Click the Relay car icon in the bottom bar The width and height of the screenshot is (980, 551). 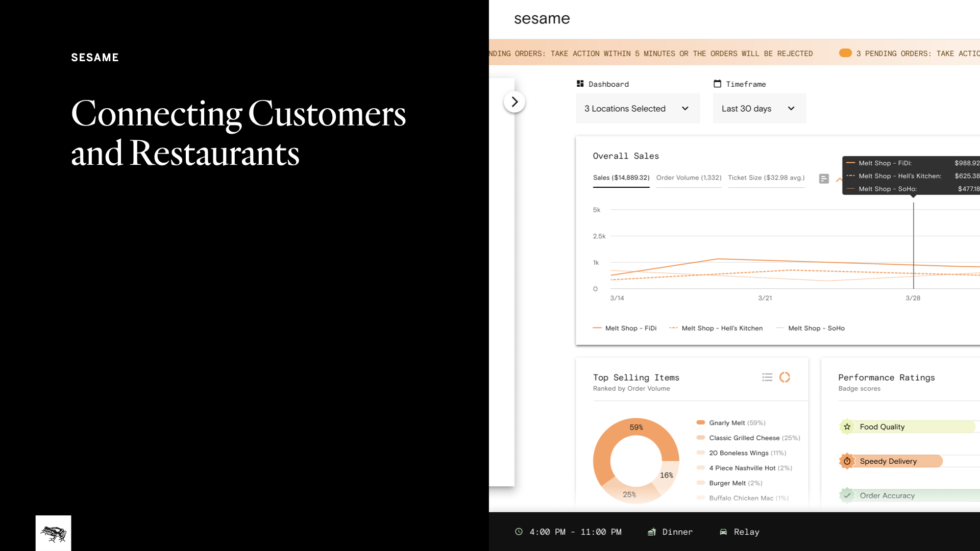723,532
